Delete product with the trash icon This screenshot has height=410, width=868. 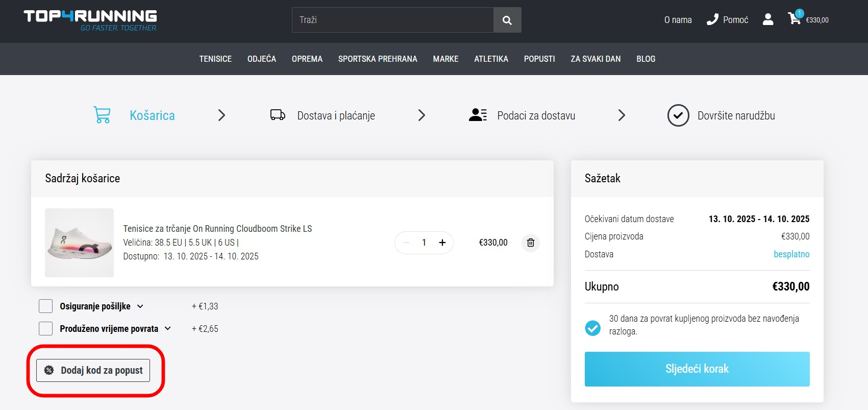[530, 243]
